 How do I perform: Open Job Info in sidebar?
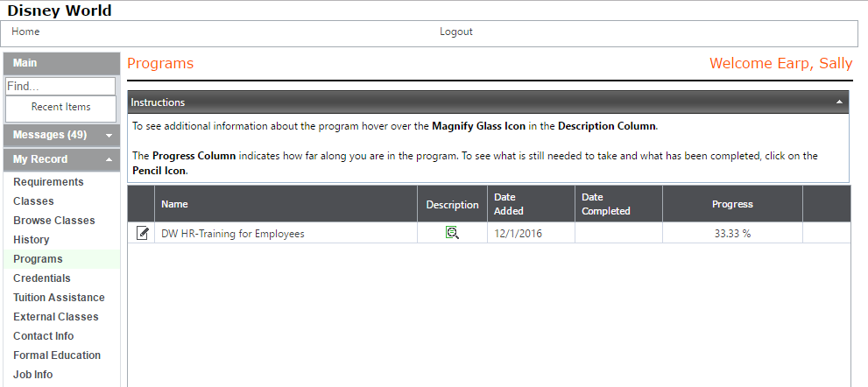point(33,375)
